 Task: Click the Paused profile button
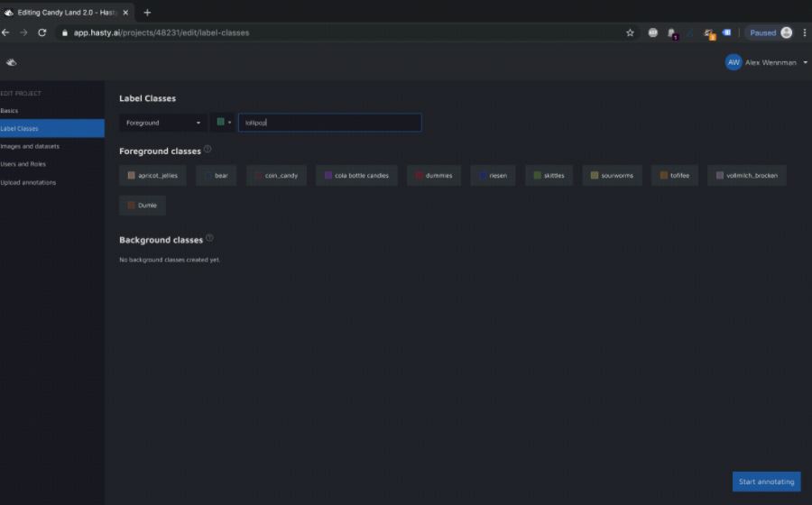770,32
